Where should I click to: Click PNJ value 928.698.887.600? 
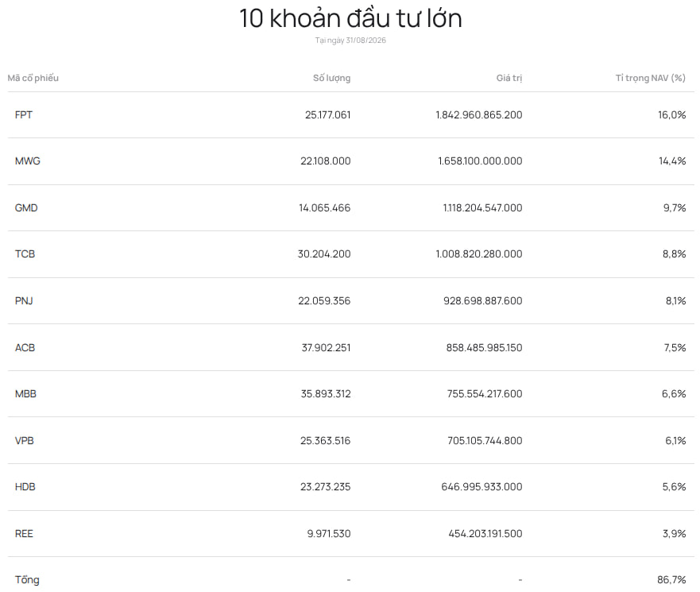point(482,300)
